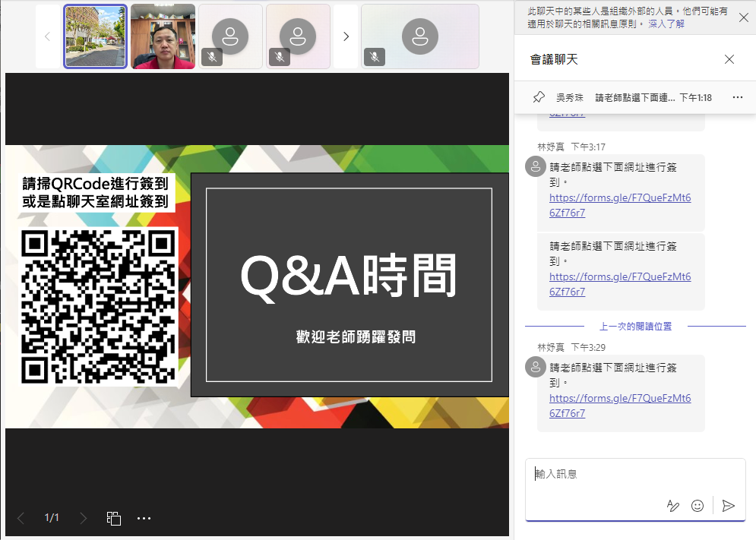The height and width of the screenshot is (540, 756).
Task: Close the 會議聊天 panel
Action: 729,59
